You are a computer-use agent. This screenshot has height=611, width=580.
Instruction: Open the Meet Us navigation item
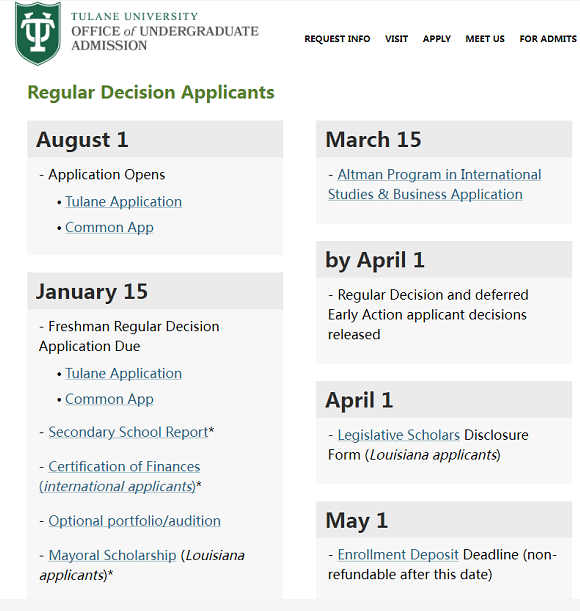tap(485, 39)
